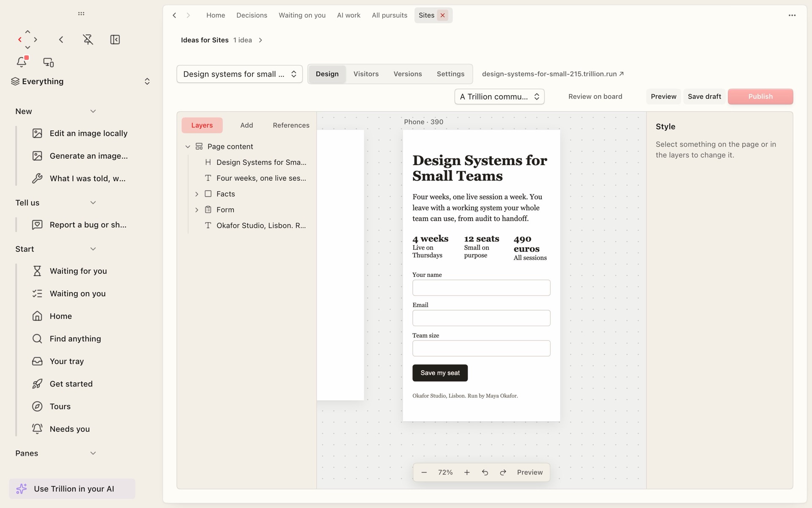812x508 pixels.
Task: Switch to the Add panel tab
Action: coord(247,125)
